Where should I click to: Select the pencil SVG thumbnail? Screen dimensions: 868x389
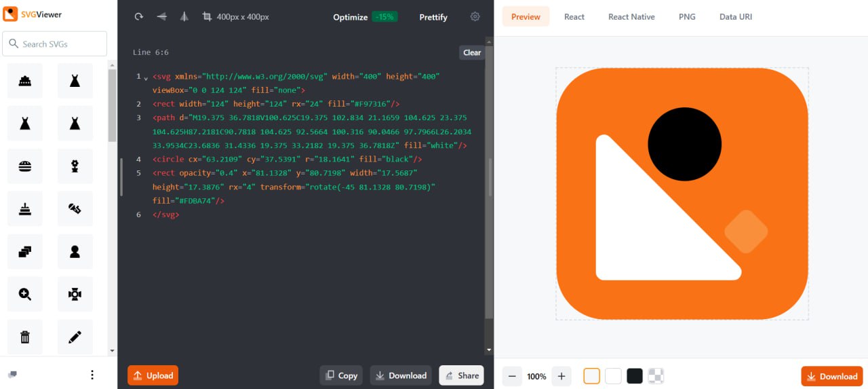coord(75,337)
